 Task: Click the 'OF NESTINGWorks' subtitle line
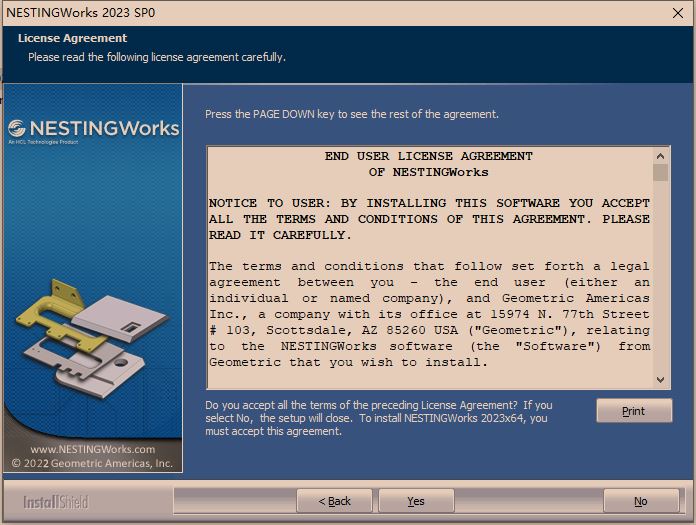[428, 172]
